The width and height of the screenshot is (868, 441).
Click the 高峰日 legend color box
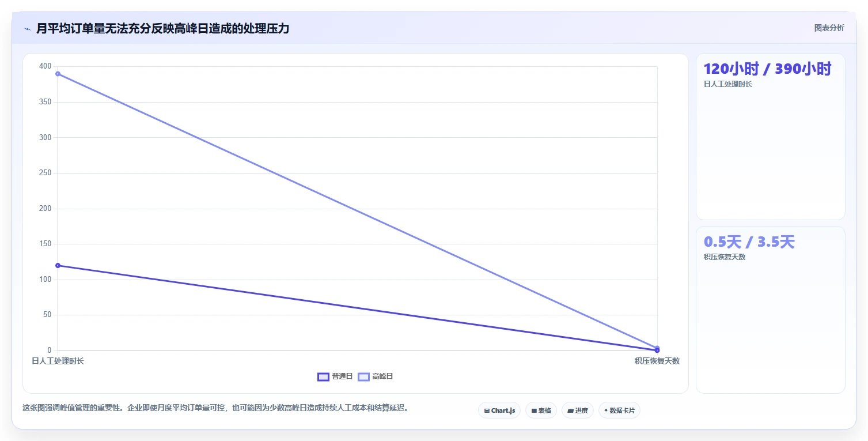363,376
